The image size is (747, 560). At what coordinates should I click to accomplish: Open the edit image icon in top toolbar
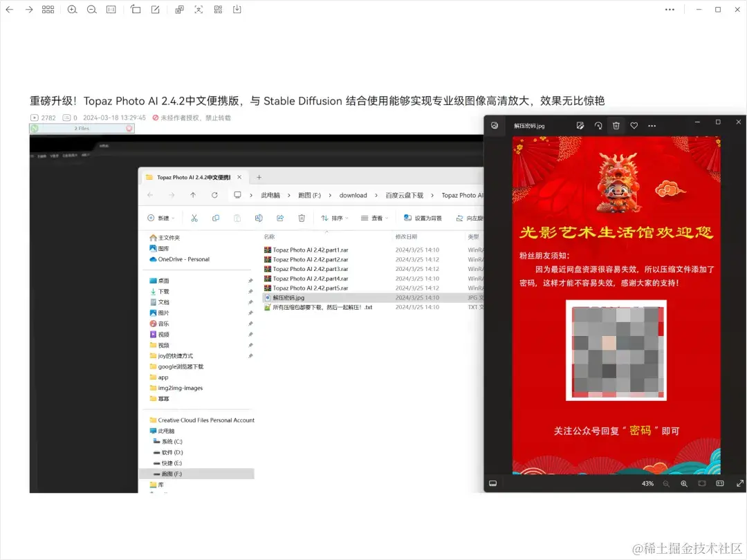pyautogui.click(x=156, y=10)
